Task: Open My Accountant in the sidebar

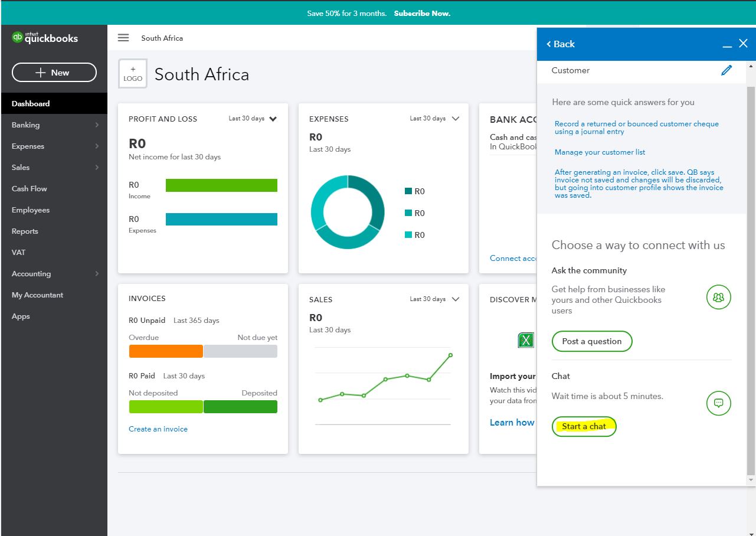Action: click(37, 295)
